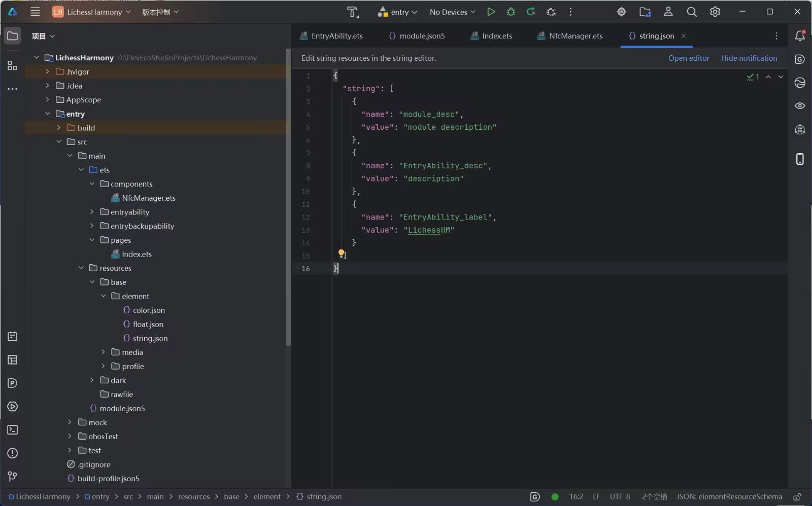The image size is (812, 506).
Task: Open the No Devices dropdown
Action: [x=452, y=12]
